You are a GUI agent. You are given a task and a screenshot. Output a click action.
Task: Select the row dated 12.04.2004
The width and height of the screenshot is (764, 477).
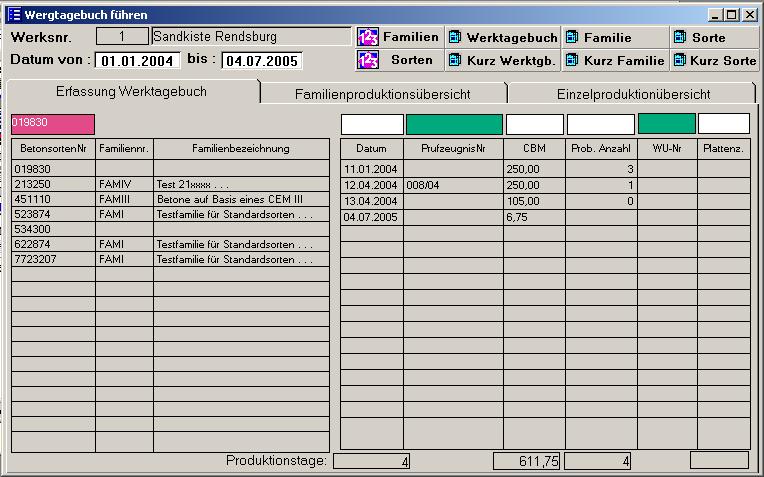tap(371, 184)
